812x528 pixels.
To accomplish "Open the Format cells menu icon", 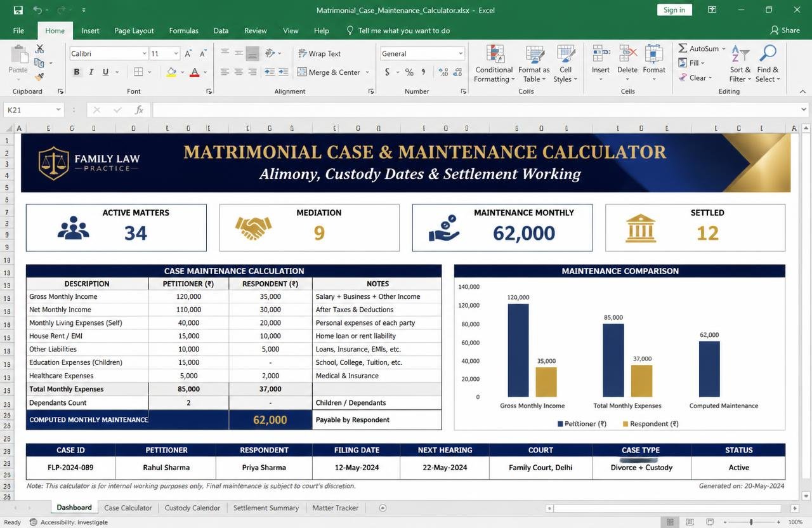I will click(654, 54).
